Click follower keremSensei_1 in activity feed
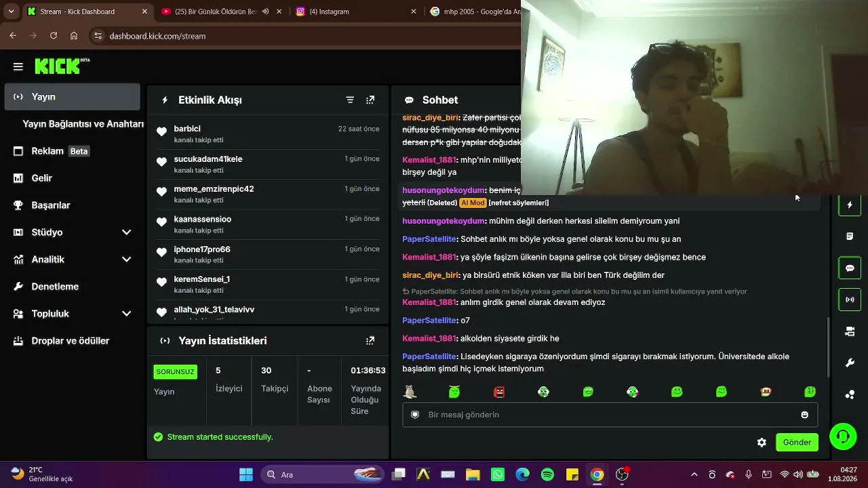The height and width of the screenshot is (488, 868). point(202,279)
